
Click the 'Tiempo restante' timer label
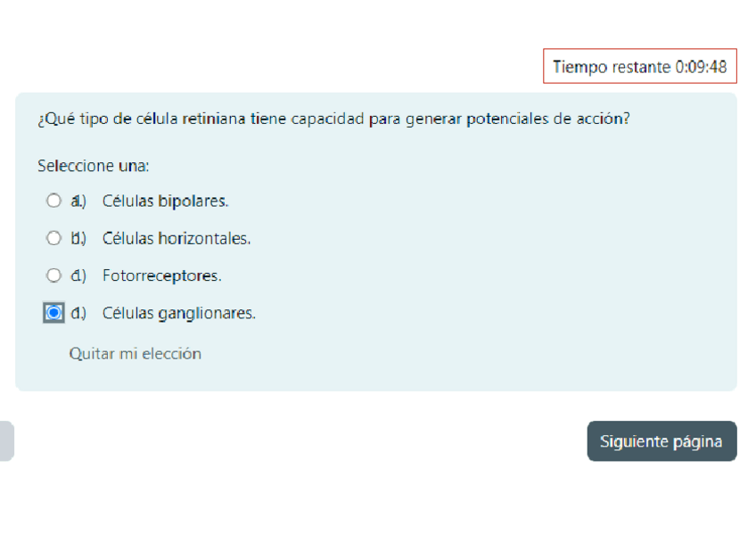point(611,67)
